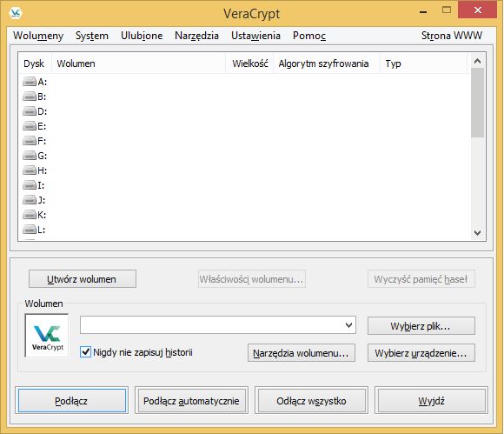
Task: Select drive D: icon in list
Action: click(x=30, y=111)
